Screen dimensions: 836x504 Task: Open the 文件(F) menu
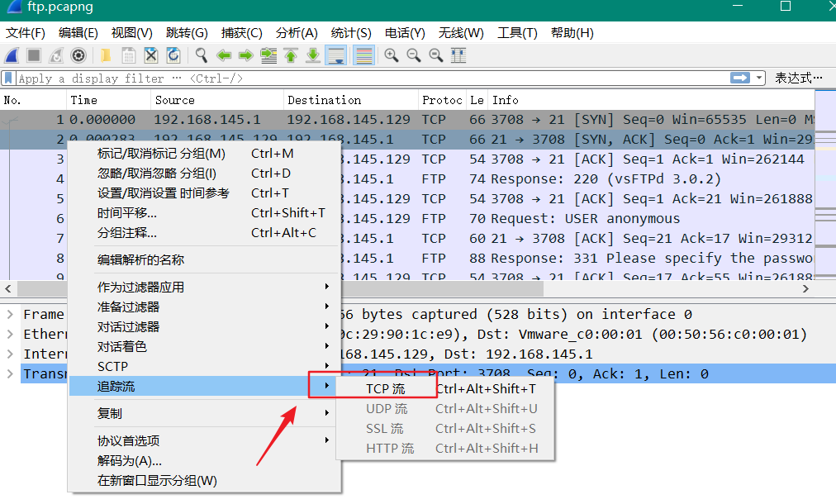coord(25,33)
